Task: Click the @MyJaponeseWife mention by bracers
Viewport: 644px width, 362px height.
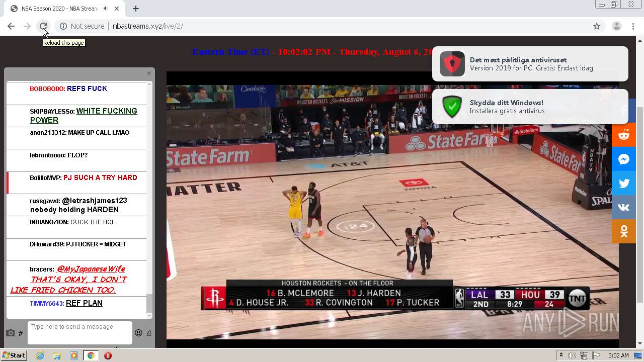Action: 91,269
